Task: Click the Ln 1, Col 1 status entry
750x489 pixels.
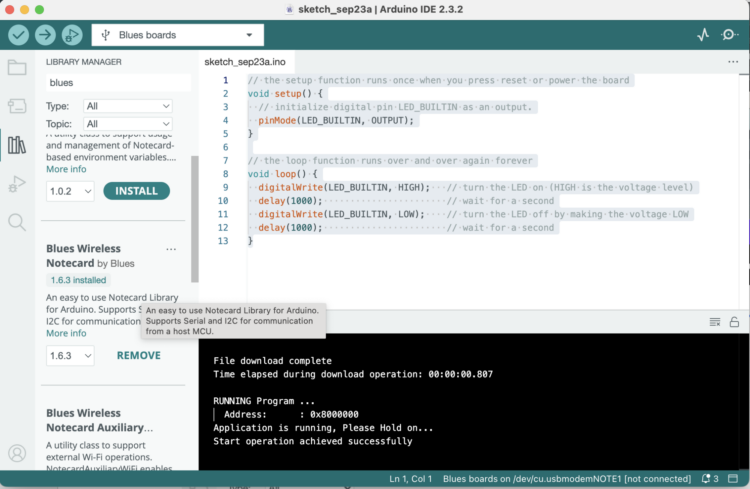Action: coord(410,478)
